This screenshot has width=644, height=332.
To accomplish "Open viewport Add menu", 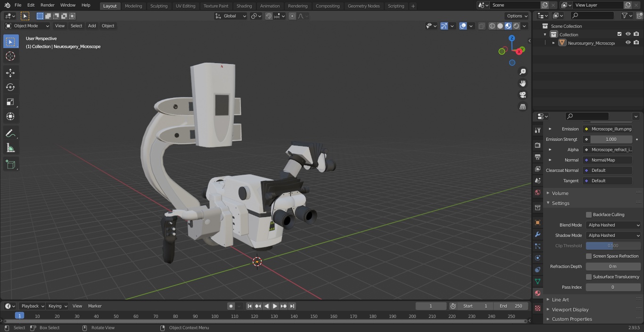I will click(x=92, y=26).
